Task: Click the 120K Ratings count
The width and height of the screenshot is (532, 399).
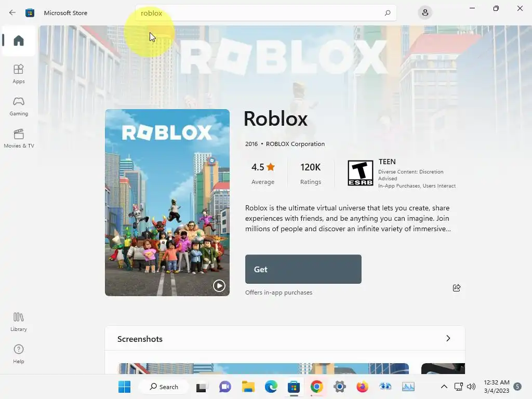Action: click(x=311, y=174)
